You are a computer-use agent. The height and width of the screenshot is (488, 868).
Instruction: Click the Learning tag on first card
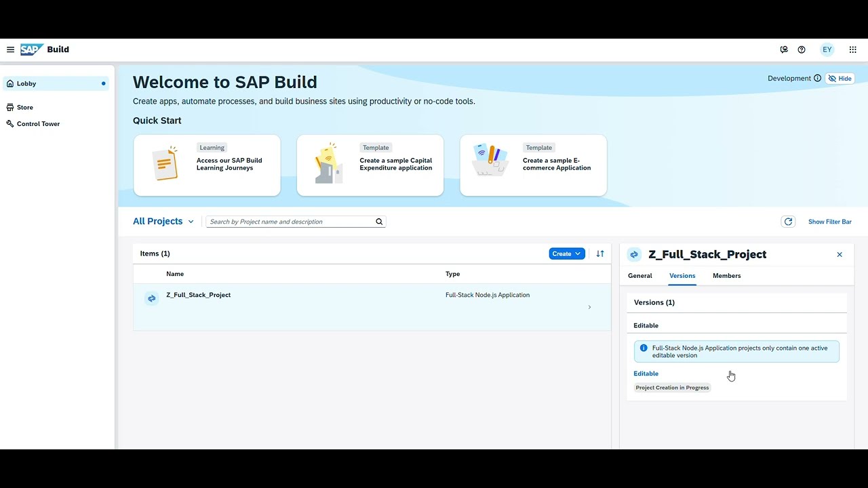click(x=212, y=148)
